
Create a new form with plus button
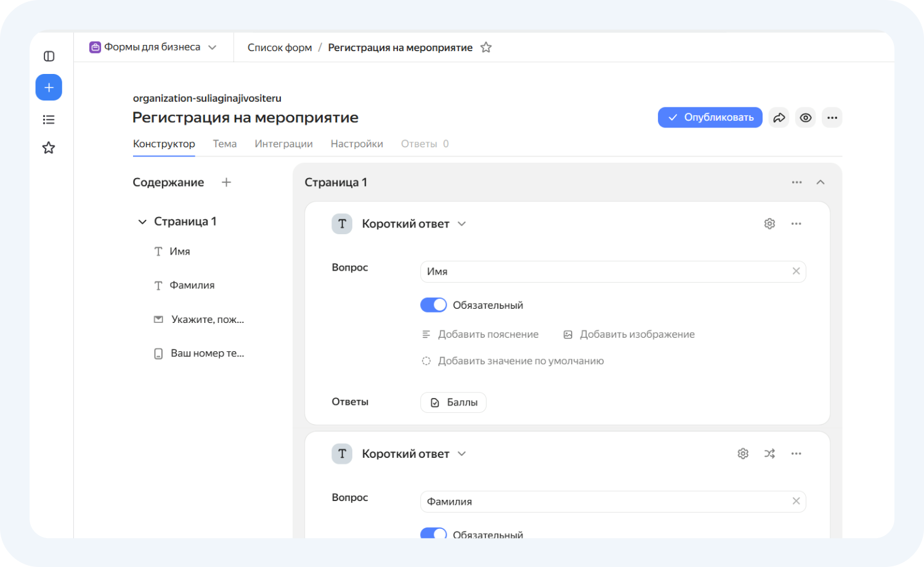(x=49, y=88)
